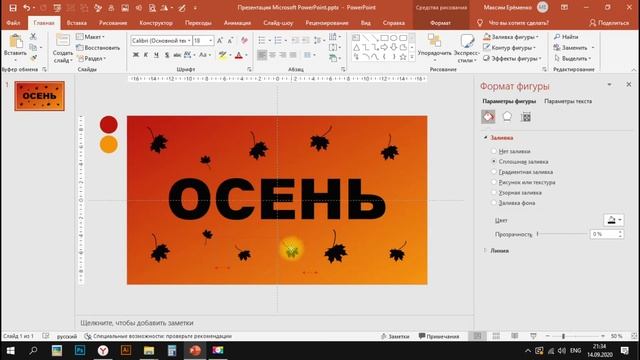
Task: Open the font size dropdown
Action: 211,40
